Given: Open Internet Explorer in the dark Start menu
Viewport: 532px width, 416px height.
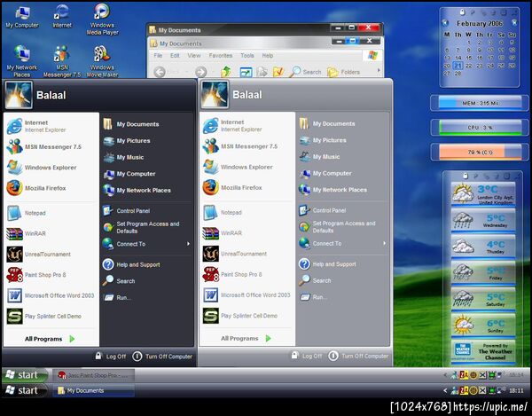Looking at the screenshot, I should tap(36, 126).
